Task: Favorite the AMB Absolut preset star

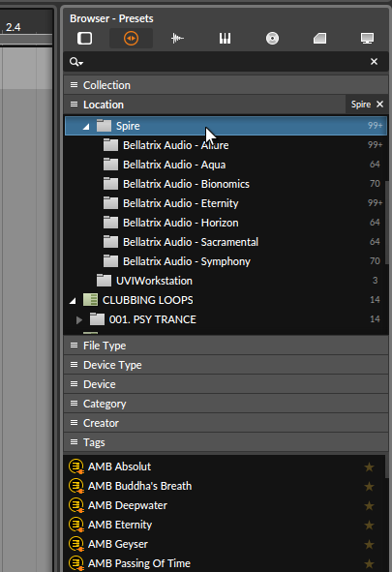Action: click(x=369, y=467)
